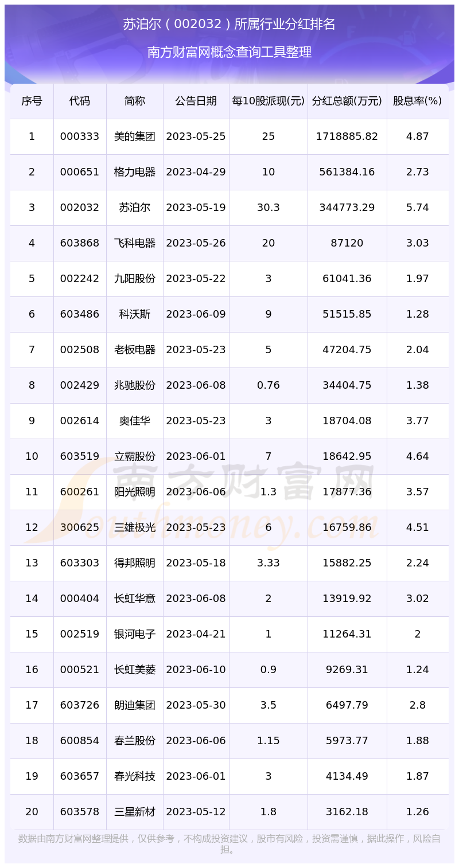The height and width of the screenshot is (868, 459).
Task: Click the subtitle 南方财富网概念查询工具整理
Action: click(229, 52)
